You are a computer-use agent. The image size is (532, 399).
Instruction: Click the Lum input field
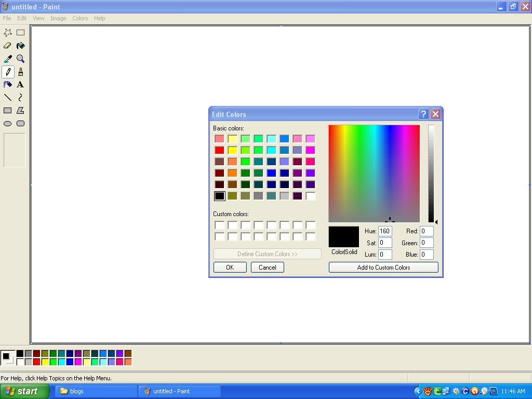[385, 255]
